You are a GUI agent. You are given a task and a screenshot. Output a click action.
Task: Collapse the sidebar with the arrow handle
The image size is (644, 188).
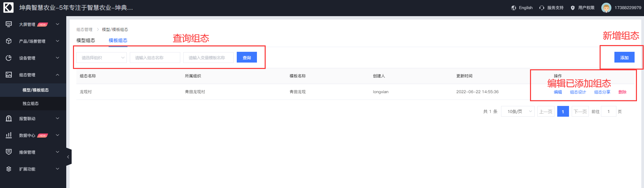(x=68, y=157)
